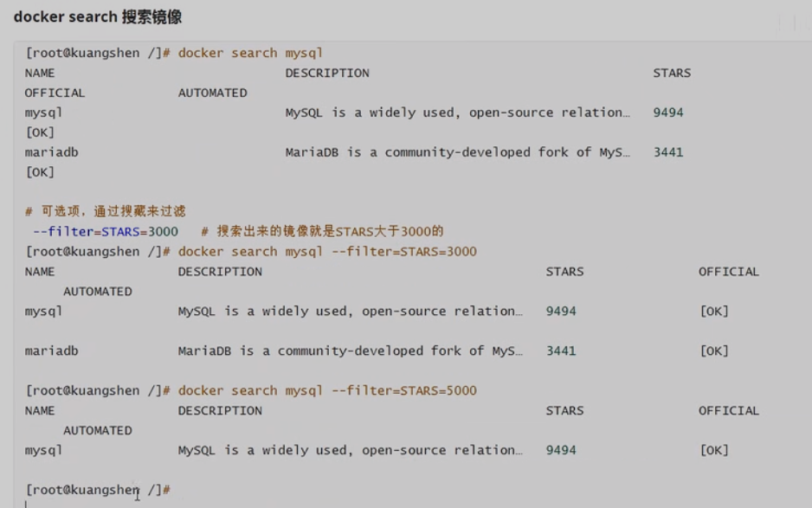Click the STARS header under the STARS=3000 command
The width and height of the screenshot is (812, 508).
pos(564,272)
